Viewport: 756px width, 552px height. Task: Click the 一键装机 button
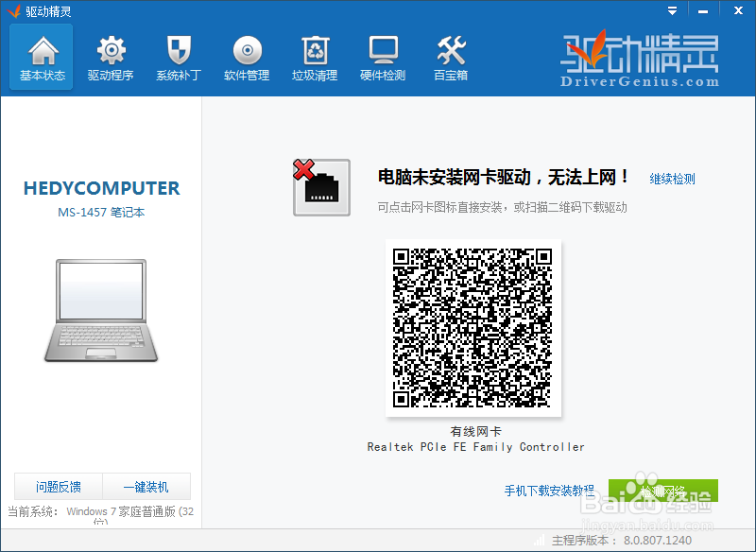tap(146, 487)
